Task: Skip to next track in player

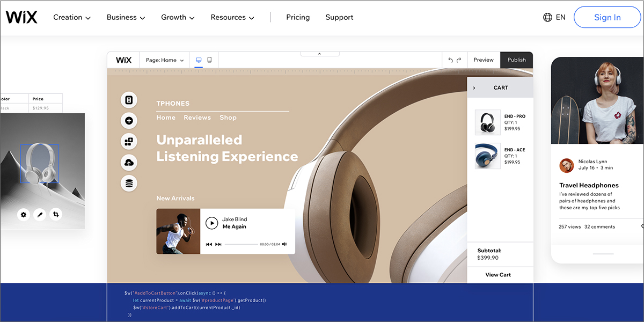Action: tap(218, 244)
